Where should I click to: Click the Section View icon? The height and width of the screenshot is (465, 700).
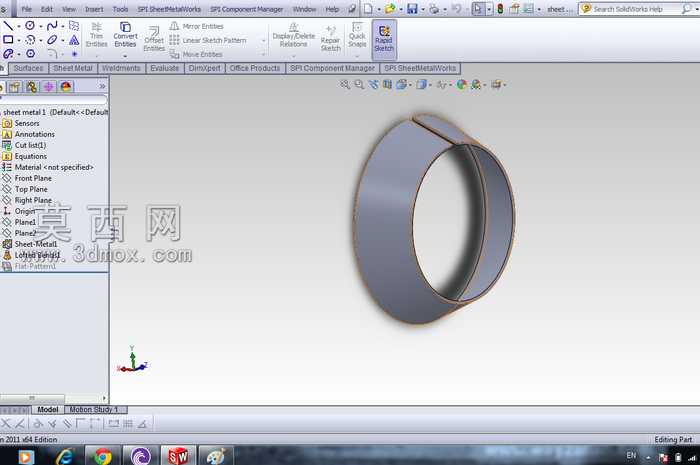(388, 84)
